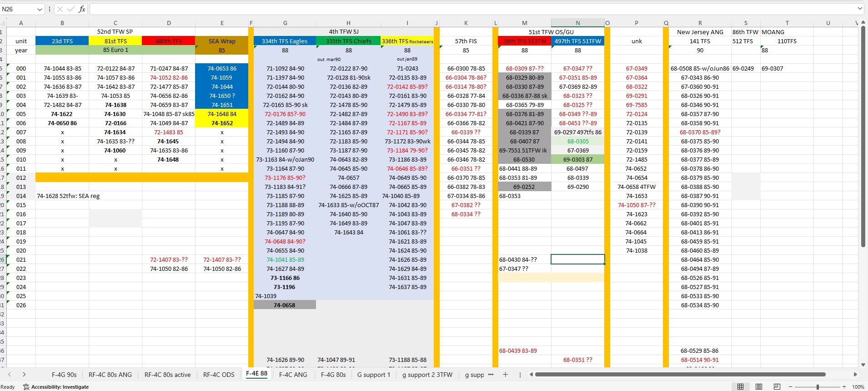This screenshot has width=868, height=391.
Task: Expand the Name Box dropdown
Action: [x=40, y=9]
